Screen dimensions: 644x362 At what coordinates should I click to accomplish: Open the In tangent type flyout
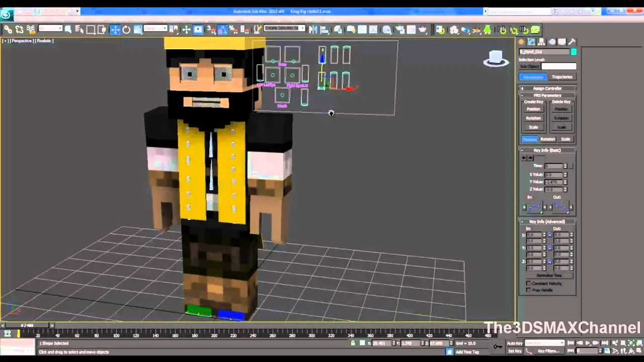click(534, 207)
